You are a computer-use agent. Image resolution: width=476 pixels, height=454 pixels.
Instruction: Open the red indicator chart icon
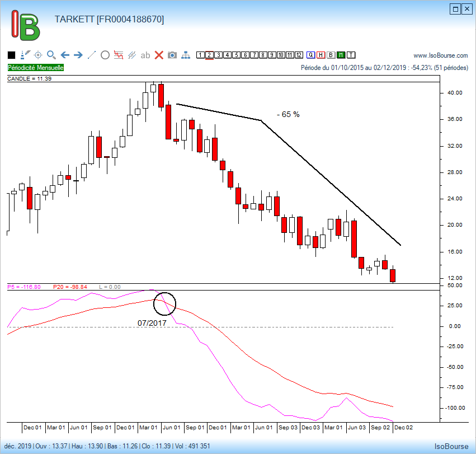[x=119, y=55]
